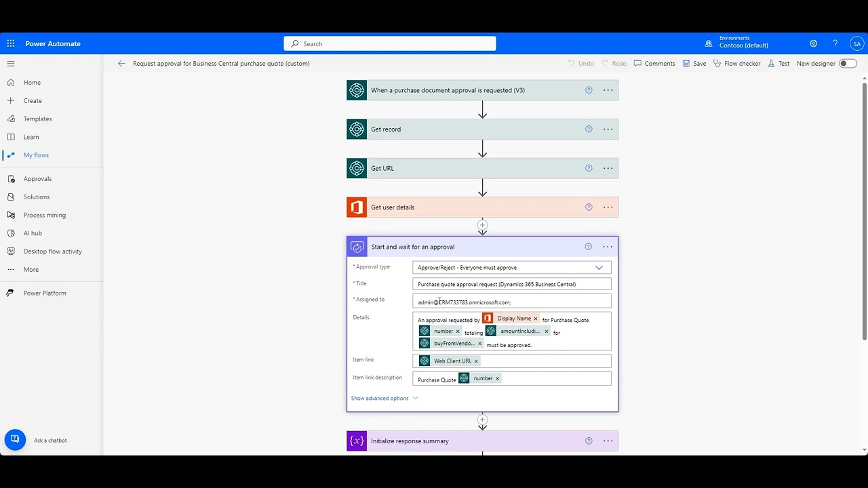Insert step above Start and wait approval
The height and width of the screenshot is (488, 868).
483,225
